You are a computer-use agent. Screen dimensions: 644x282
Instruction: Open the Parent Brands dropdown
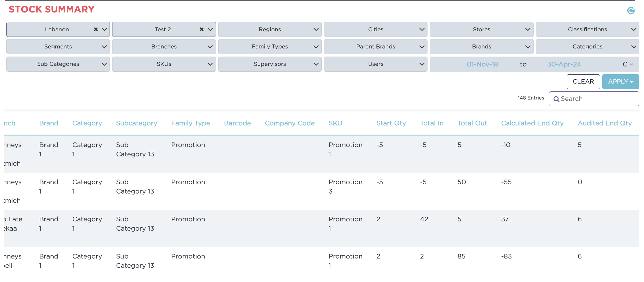click(375, 47)
